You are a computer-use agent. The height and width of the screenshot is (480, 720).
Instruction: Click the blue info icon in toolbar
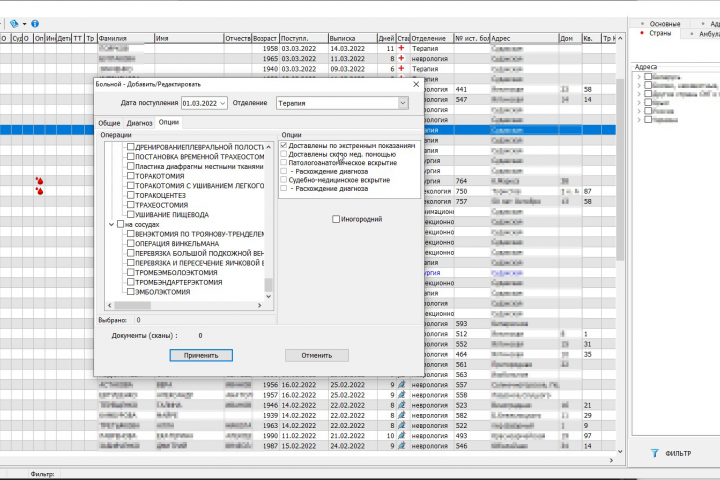pos(35,23)
